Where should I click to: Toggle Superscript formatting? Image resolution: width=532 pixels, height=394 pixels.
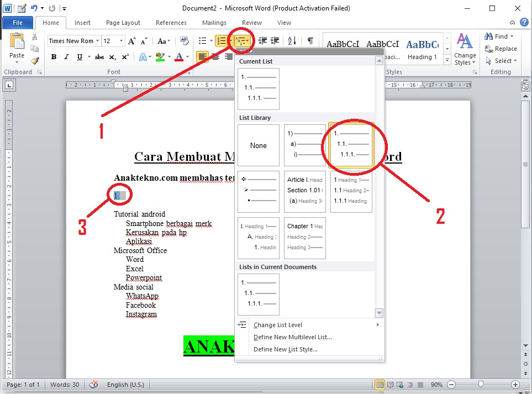125,57
